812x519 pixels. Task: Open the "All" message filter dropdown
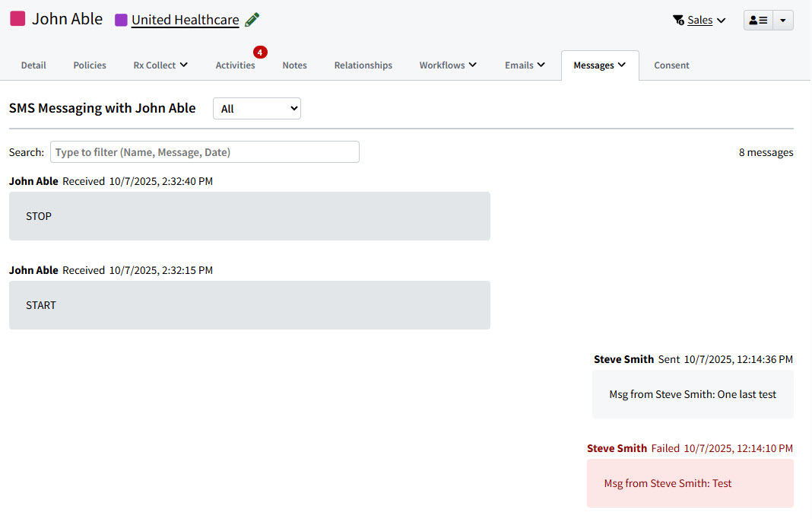coord(256,108)
